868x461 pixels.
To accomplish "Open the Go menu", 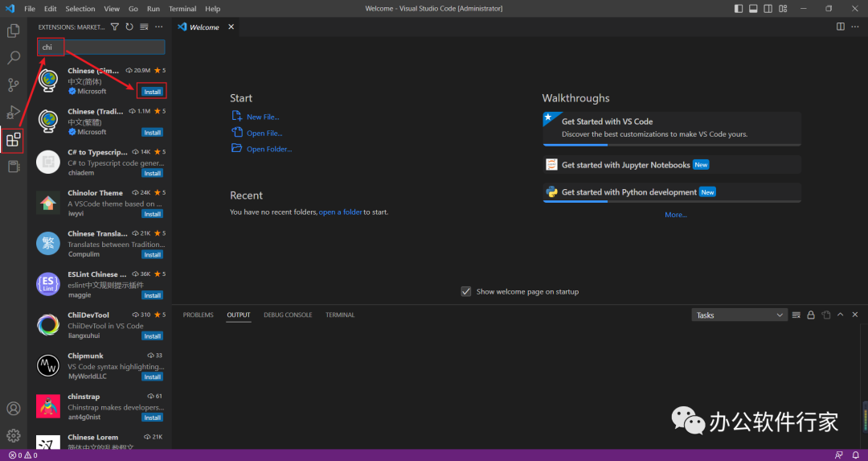I will pyautogui.click(x=133, y=8).
